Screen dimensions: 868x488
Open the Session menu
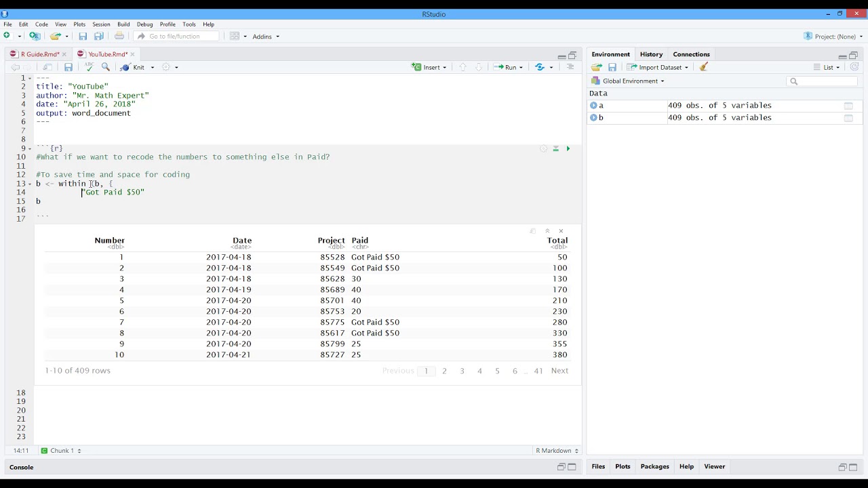[101, 24]
